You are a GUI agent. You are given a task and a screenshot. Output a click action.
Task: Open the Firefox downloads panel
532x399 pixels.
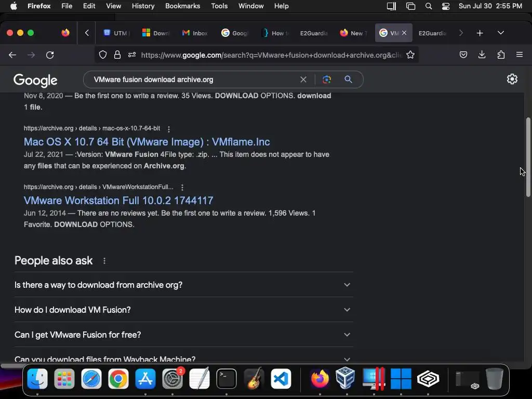pyautogui.click(x=482, y=55)
